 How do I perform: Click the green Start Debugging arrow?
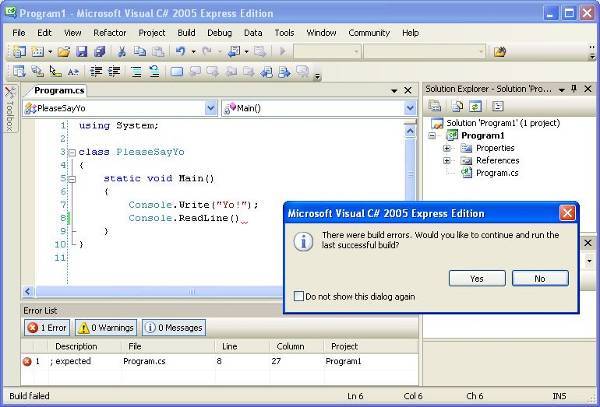pyautogui.click(x=283, y=51)
